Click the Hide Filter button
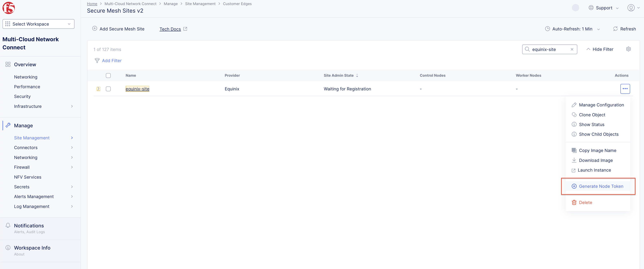This screenshot has height=269, width=644. point(600,49)
